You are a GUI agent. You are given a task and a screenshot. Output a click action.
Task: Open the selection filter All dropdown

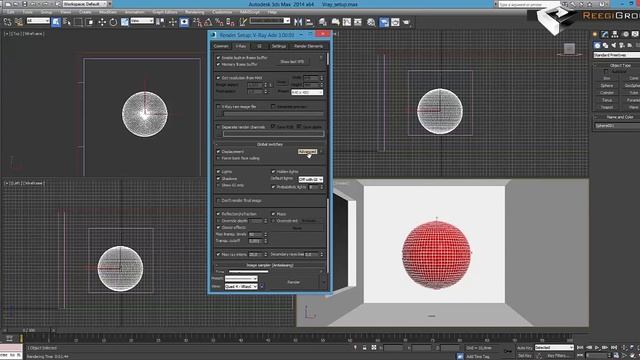[x=38, y=20]
